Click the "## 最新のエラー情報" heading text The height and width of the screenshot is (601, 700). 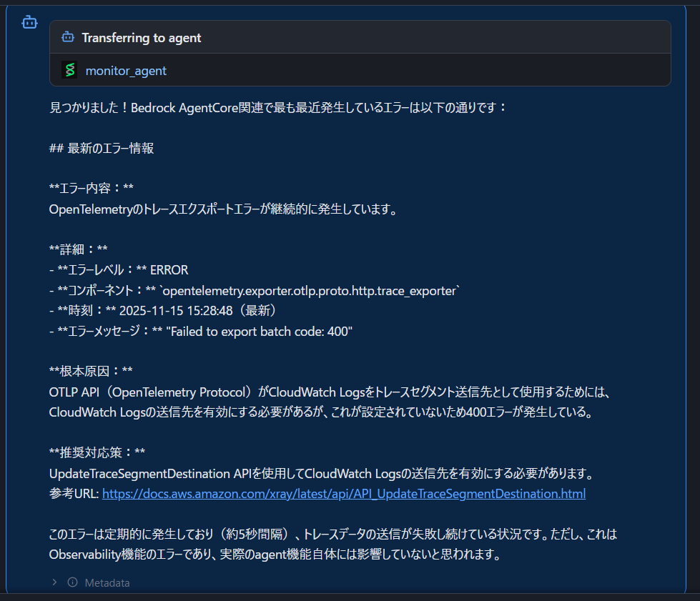coord(102,148)
